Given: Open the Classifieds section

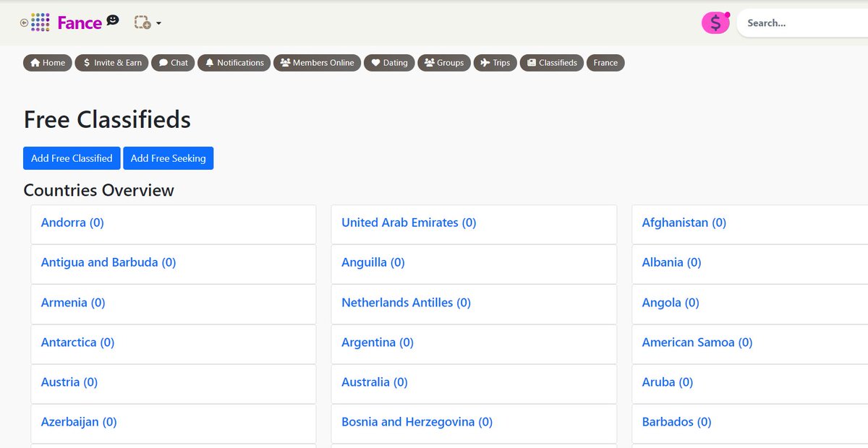Looking at the screenshot, I should 552,63.
